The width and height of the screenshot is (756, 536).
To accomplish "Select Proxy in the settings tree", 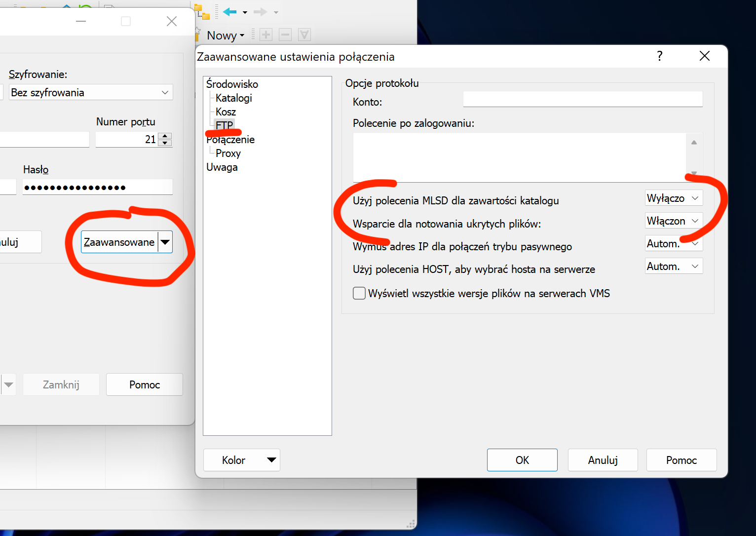I will point(228,153).
